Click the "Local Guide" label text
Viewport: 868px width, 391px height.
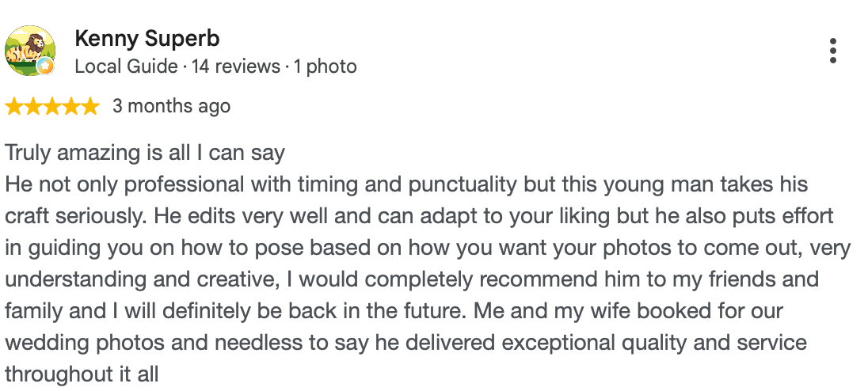click(x=126, y=67)
